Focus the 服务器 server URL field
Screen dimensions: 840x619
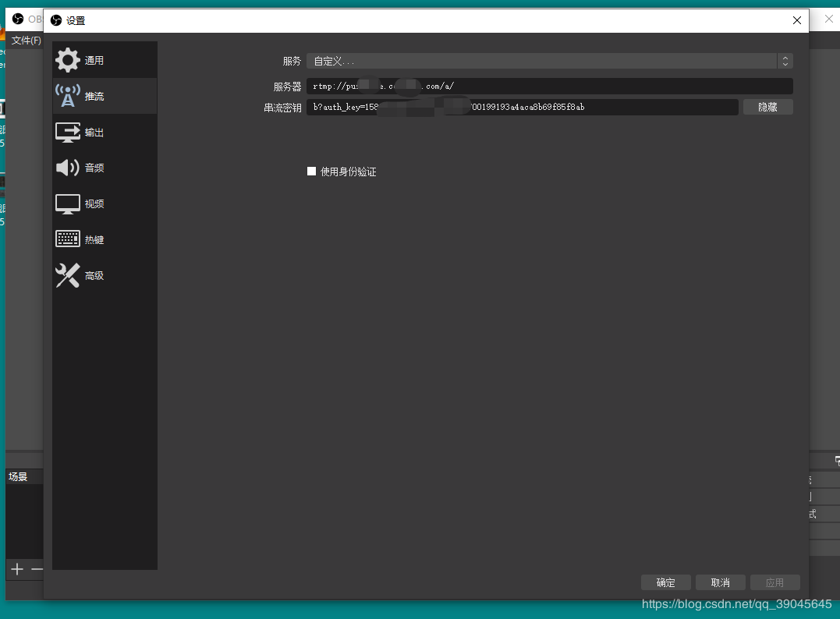coord(550,87)
